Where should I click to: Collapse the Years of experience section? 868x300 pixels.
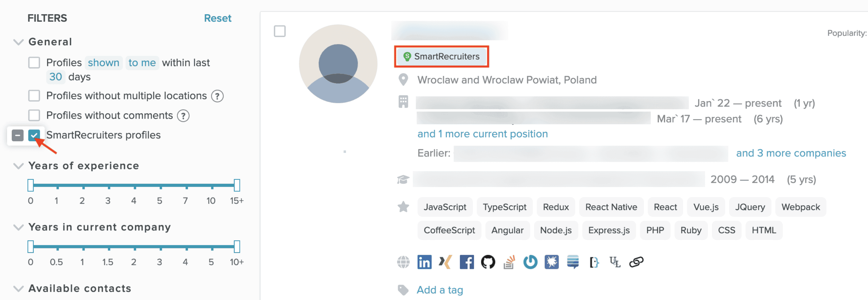click(18, 166)
